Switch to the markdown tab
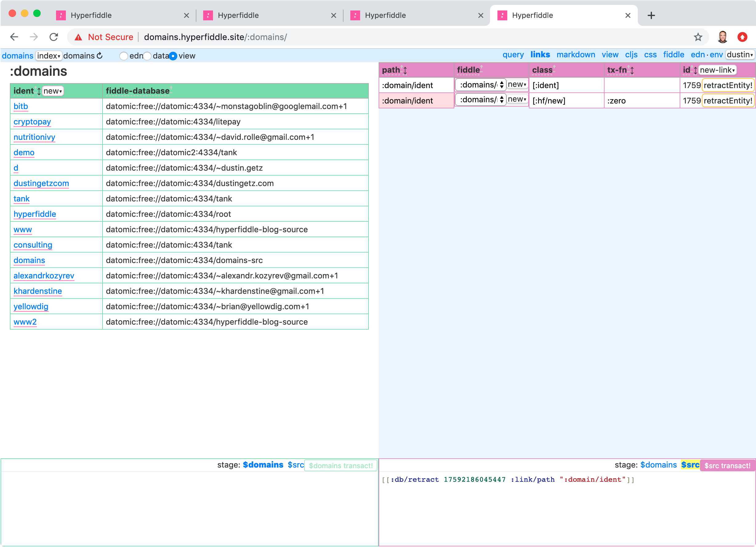Screen dimensions: 756x547 [x=575, y=55]
